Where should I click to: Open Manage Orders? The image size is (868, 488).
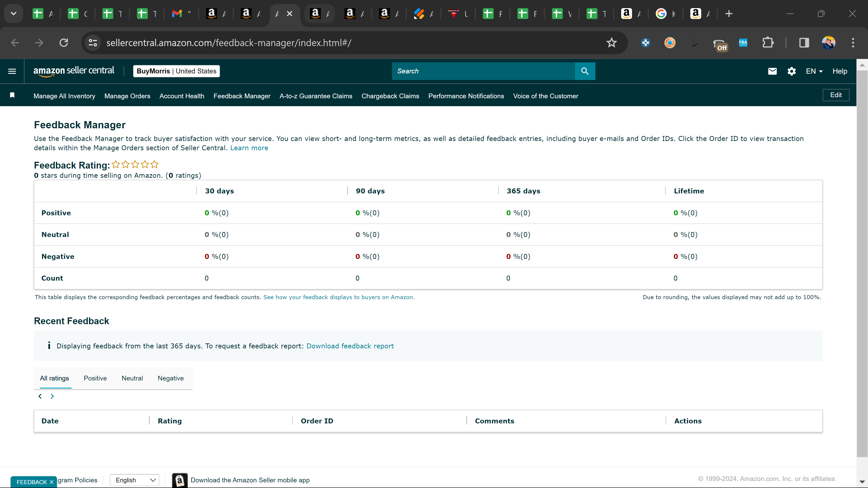point(127,96)
